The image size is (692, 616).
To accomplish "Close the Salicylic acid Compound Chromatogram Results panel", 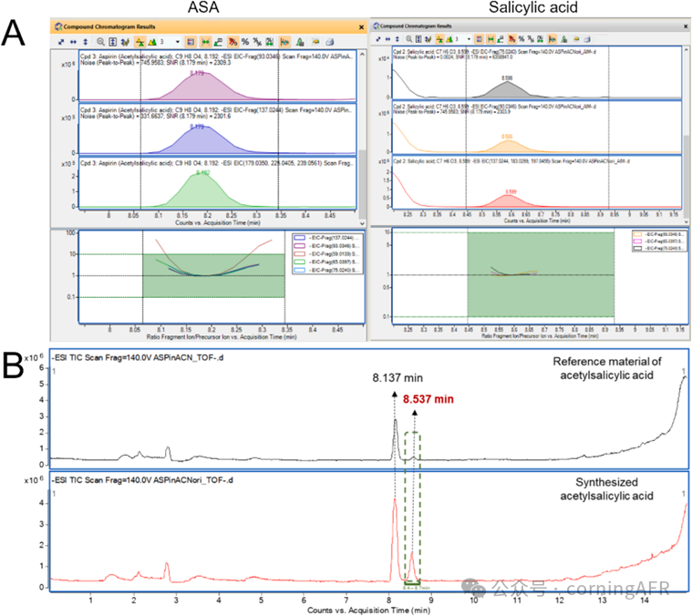I will click(686, 26).
